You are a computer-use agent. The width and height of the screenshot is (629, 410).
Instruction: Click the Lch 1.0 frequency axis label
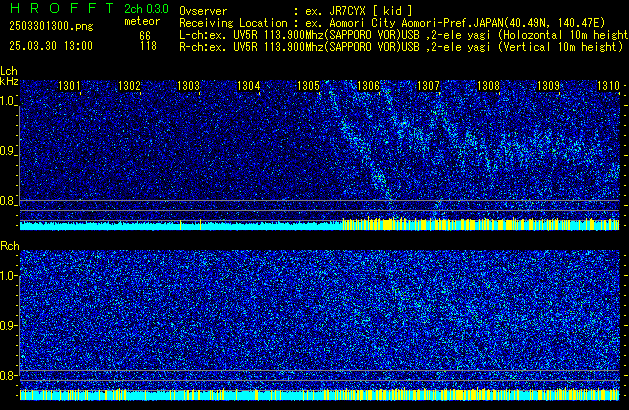8,101
